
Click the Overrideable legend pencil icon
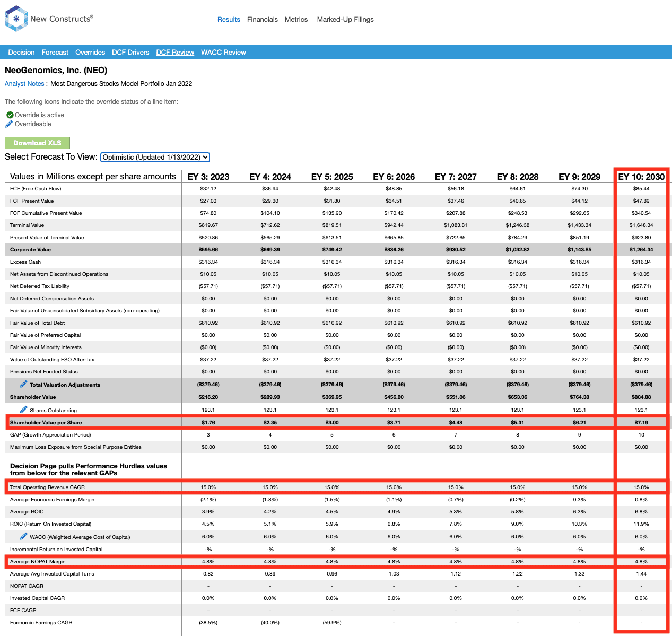coord(9,124)
